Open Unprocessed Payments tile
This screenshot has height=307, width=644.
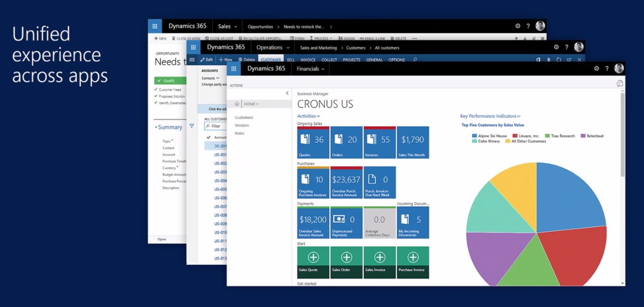coord(346,222)
